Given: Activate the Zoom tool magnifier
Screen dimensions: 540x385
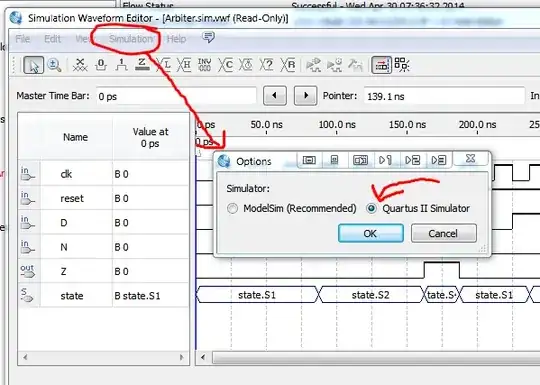Looking at the screenshot, I should [x=54, y=65].
